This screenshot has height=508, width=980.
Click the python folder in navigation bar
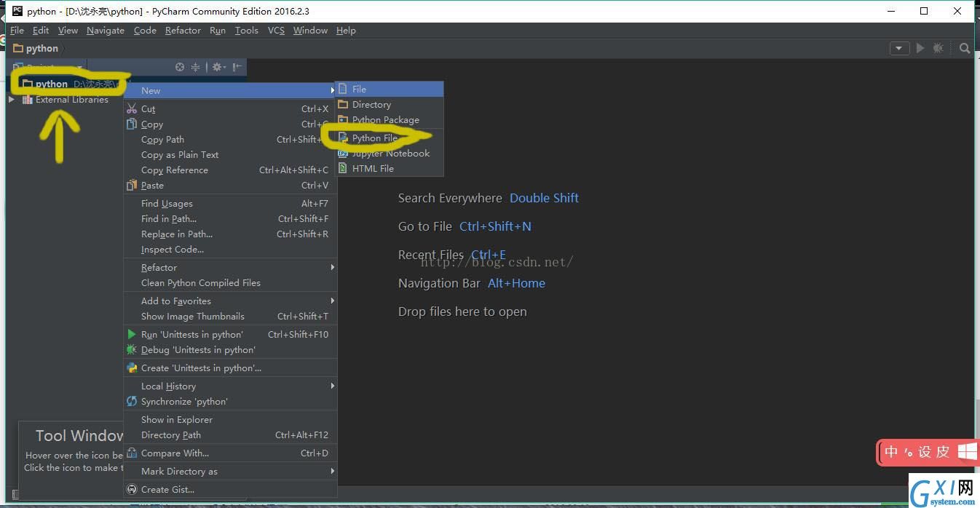pyautogui.click(x=36, y=48)
